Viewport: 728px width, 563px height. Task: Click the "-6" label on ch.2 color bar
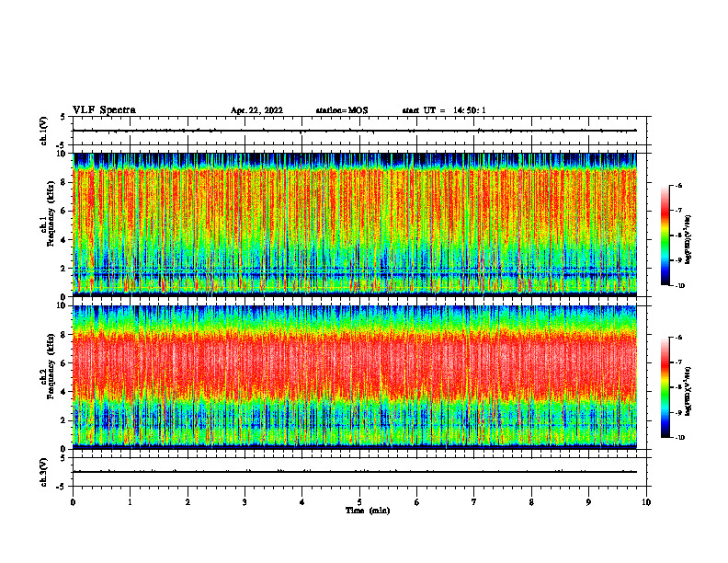[679, 338]
